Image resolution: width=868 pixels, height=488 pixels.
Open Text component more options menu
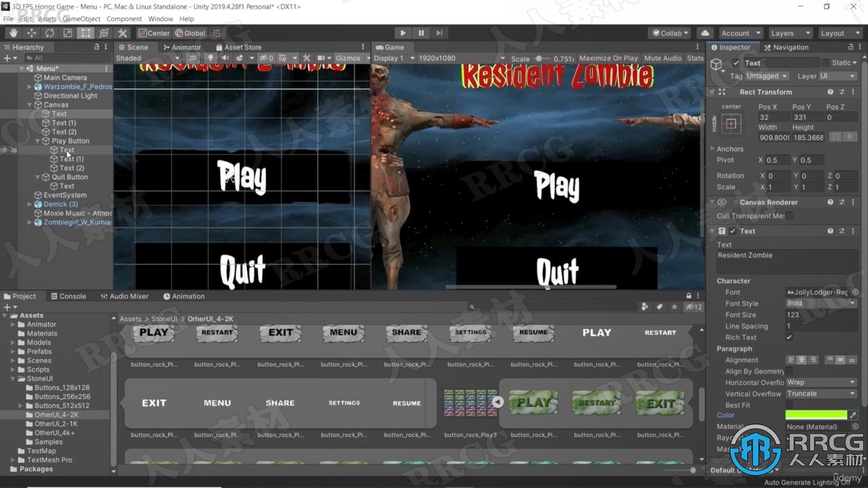852,231
